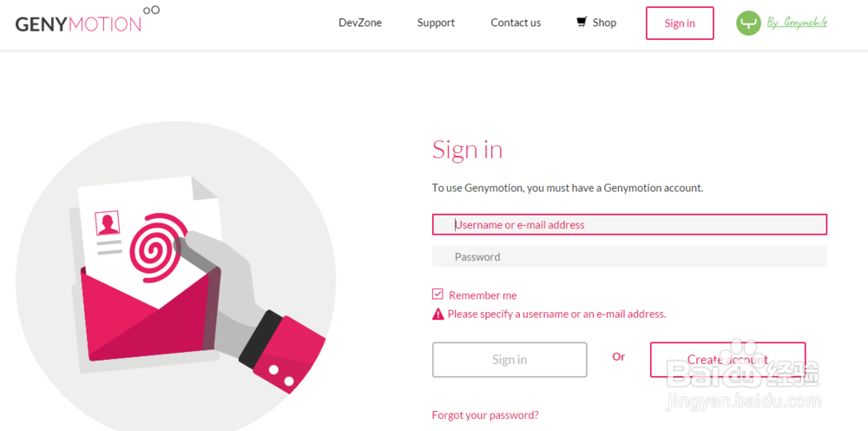The image size is (868, 431).
Task: Open the Support menu item
Action: coord(436,23)
